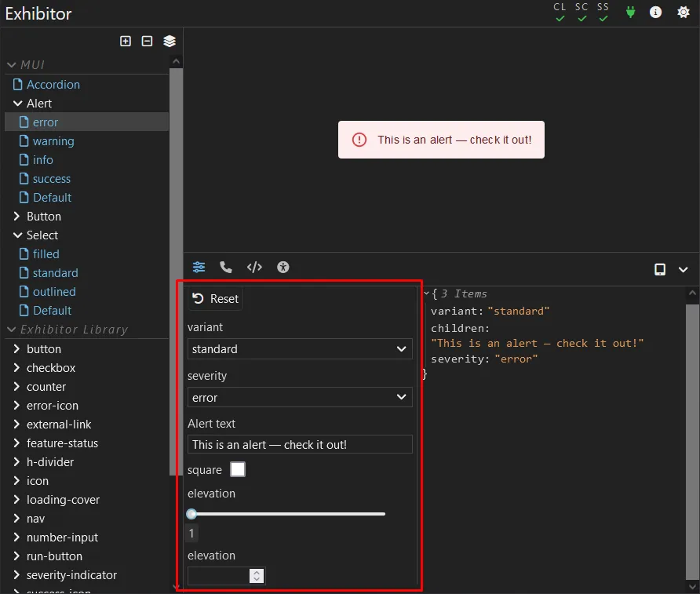
Task: Click the expand all tree icon
Action: [x=126, y=41]
